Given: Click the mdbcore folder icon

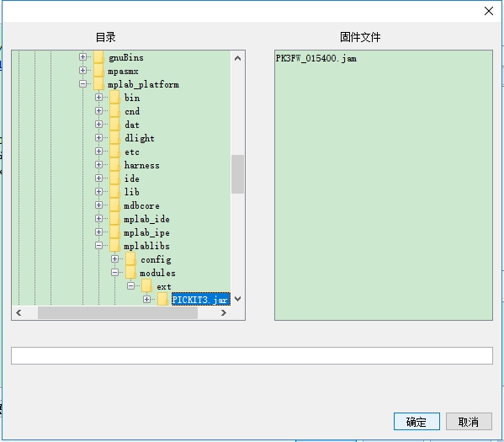Looking at the screenshot, I should (x=114, y=205).
